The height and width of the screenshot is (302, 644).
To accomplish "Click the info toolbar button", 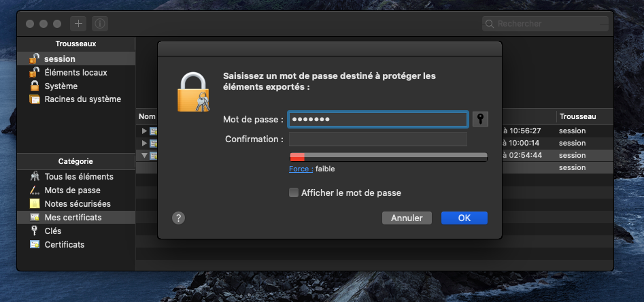I will pyautogui.click(x=100, y=23).
